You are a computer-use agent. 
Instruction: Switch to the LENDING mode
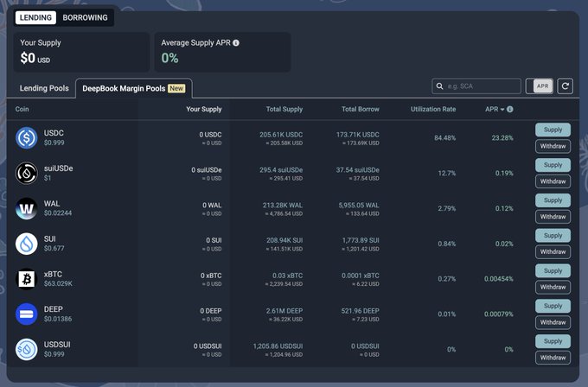35,17
